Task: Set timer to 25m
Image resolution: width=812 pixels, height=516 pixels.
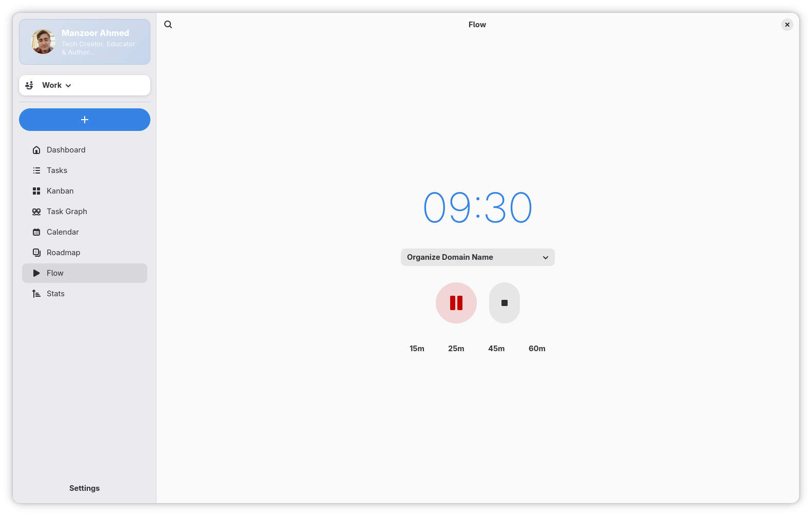Action: click(x=456, y=349)
